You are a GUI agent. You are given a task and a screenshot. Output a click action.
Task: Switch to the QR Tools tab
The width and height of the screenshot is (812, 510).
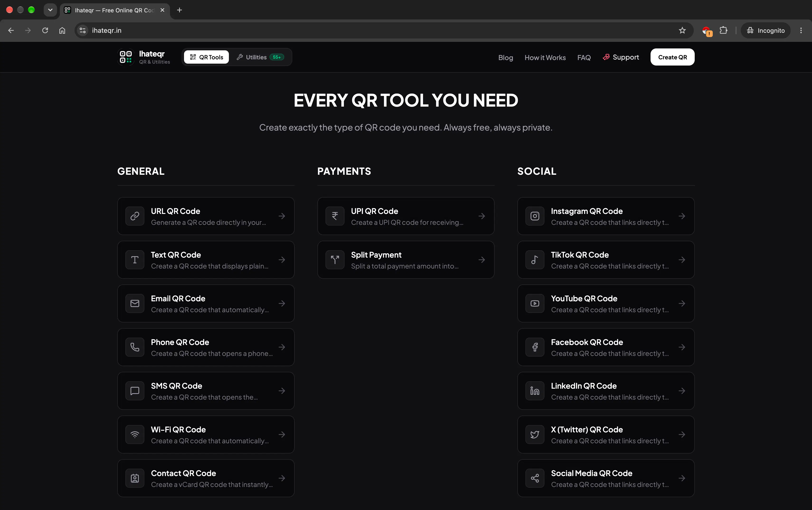pyautogui.click(x=206, y=57)
